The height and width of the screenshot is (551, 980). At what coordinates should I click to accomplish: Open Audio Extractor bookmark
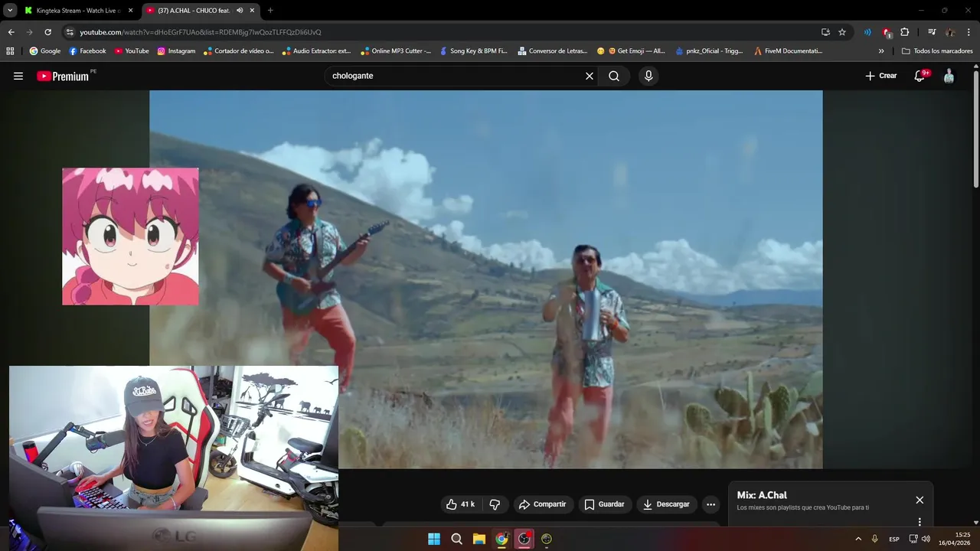coord(317,51)
